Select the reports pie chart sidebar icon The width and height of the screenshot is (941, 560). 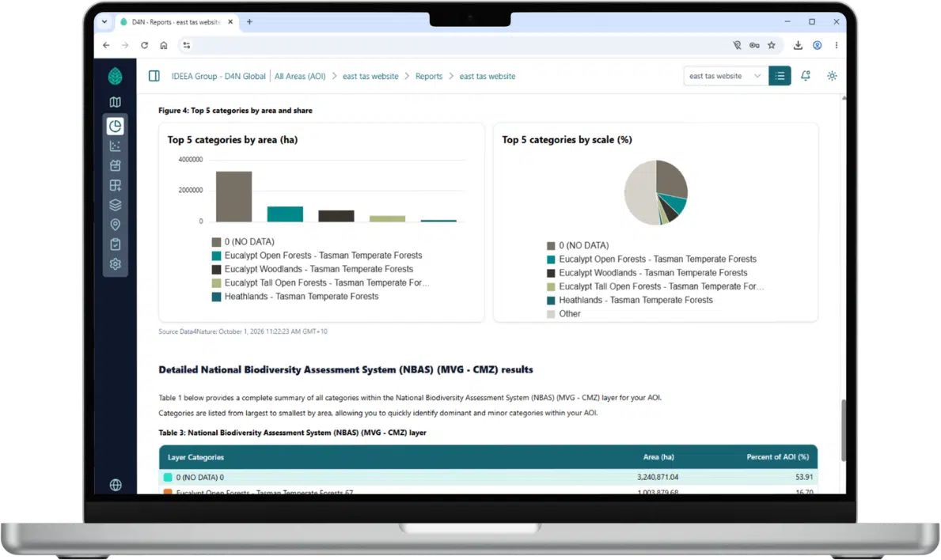pyautogui.click(x=116, y=126)
